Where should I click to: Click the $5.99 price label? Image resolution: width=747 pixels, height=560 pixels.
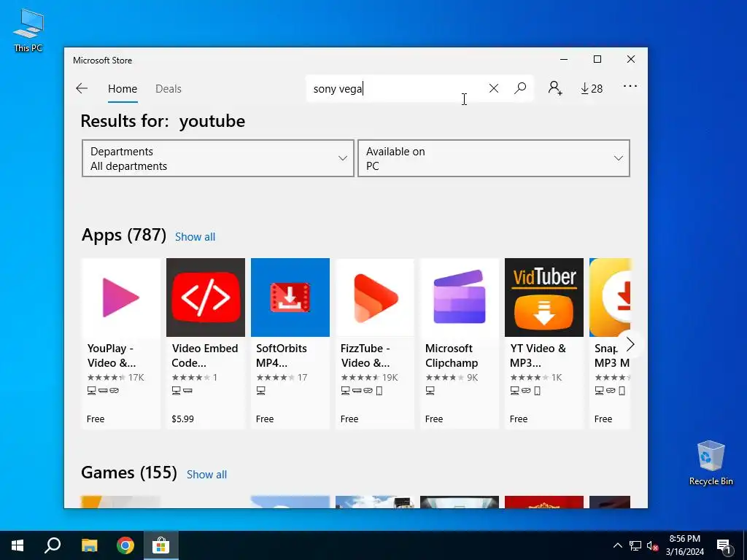coord(182,419)
